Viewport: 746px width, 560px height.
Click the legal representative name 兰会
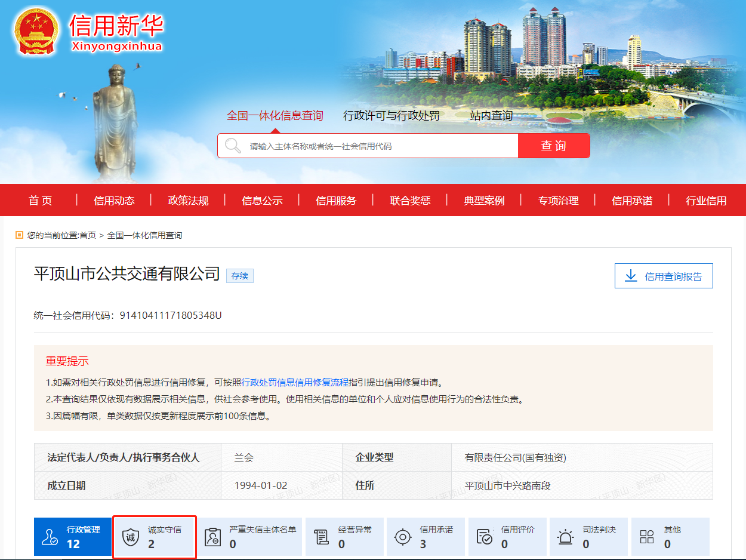coord(244,458)
